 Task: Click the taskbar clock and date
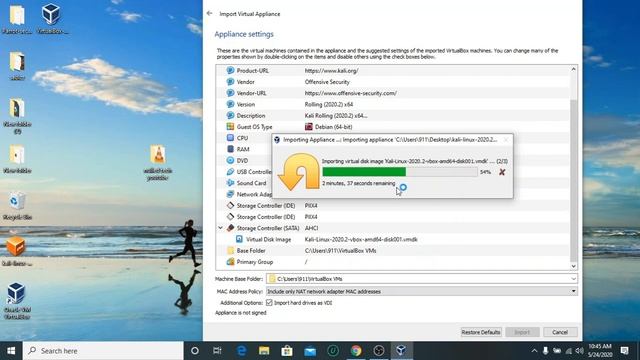coord(600,351)
